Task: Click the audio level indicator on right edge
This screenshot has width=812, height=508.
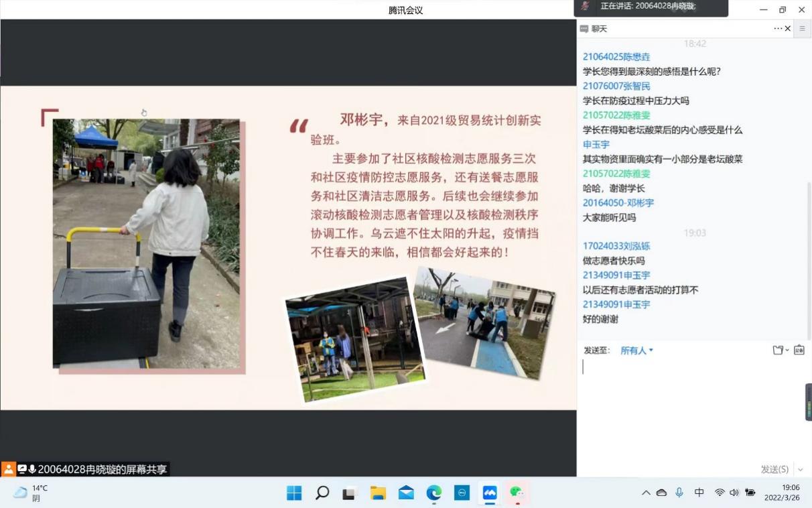Action: 809,402
